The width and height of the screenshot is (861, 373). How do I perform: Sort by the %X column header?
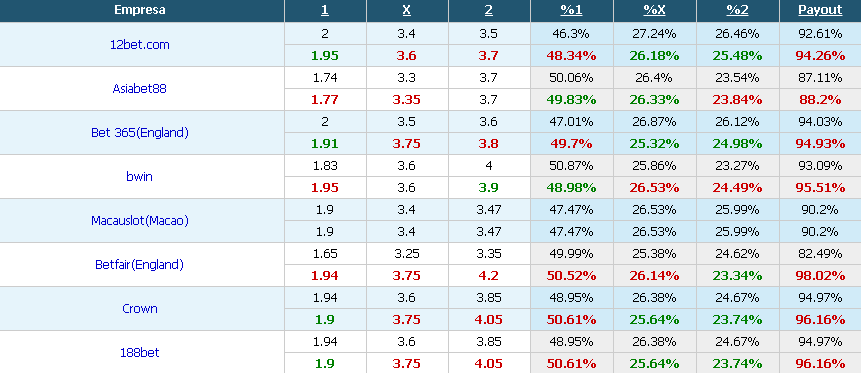[655, 10]
